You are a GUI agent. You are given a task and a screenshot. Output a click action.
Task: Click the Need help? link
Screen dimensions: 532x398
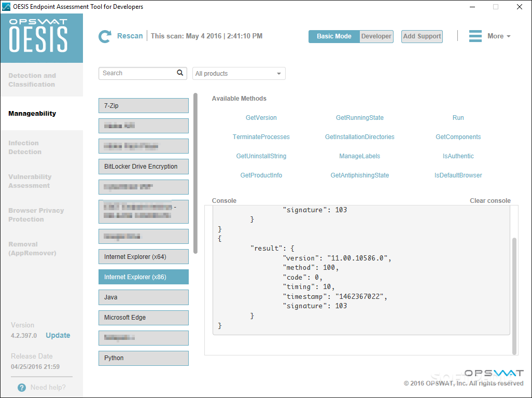48,388
